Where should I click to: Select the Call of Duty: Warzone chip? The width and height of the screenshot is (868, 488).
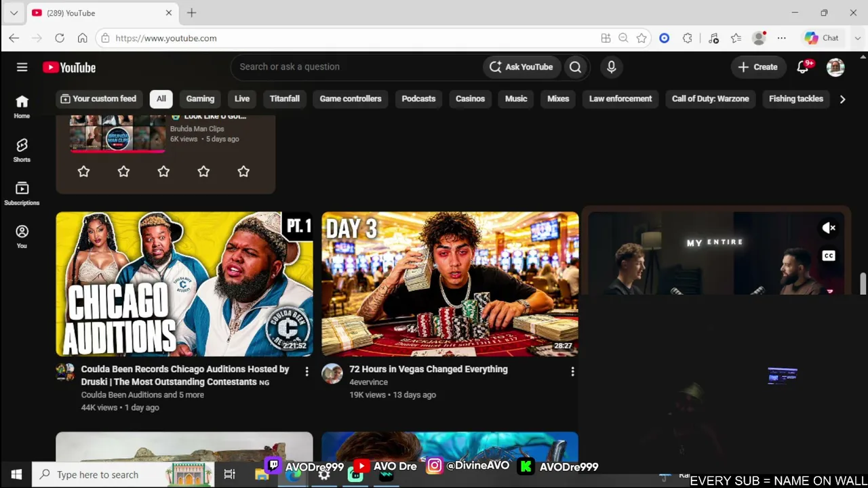coord(711,99)
